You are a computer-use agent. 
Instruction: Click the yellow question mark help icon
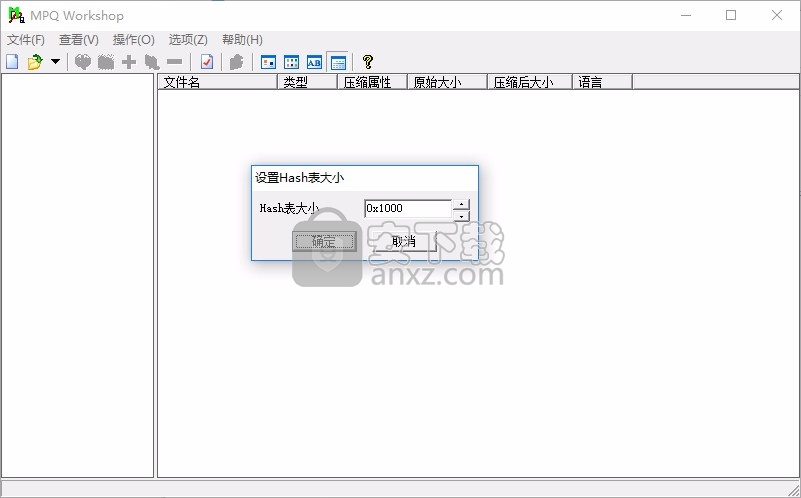pyautogui.click(x=368, y=62)
